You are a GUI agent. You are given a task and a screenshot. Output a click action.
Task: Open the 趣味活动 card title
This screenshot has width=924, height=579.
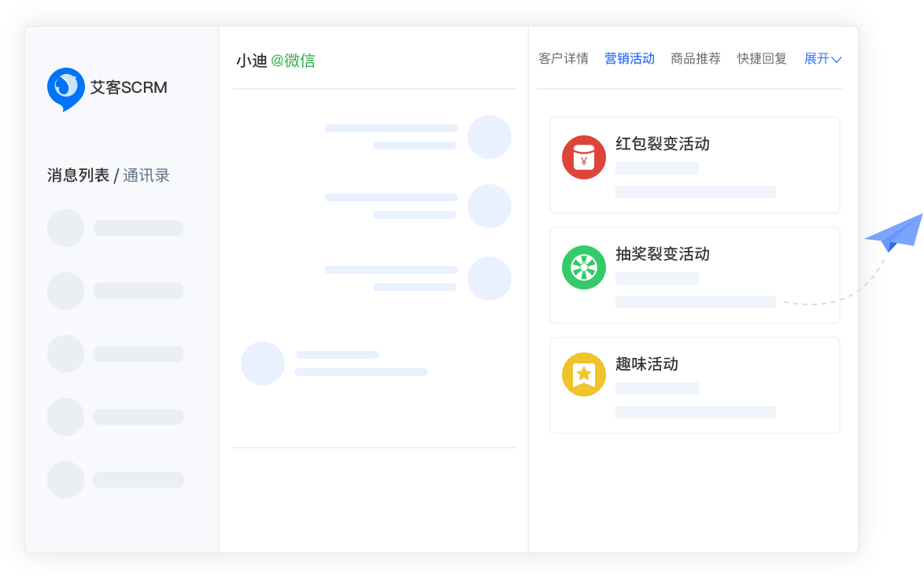coord(646,364)
